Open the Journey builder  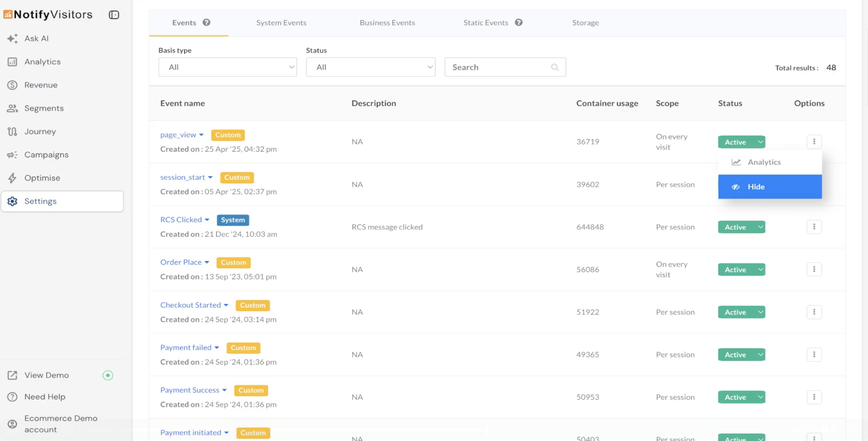[x=40, y=131]
